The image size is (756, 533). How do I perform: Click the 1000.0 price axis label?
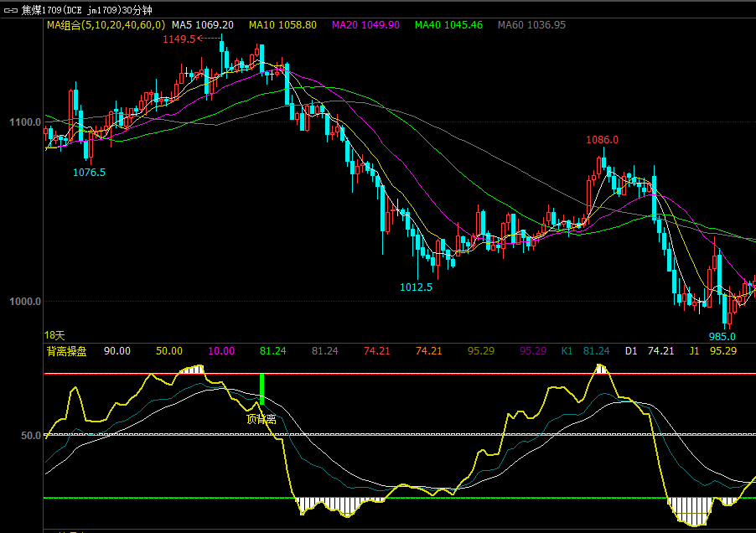25,302
